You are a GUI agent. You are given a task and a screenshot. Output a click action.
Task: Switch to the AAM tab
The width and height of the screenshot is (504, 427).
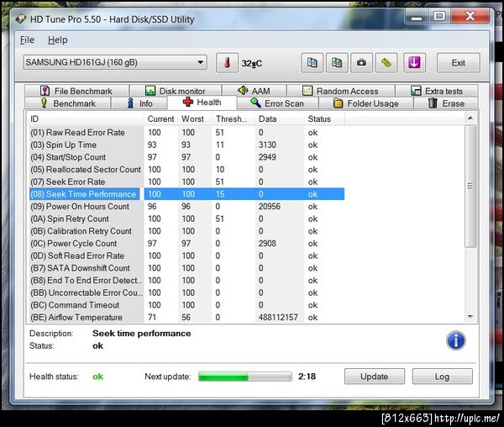point(254,91)
